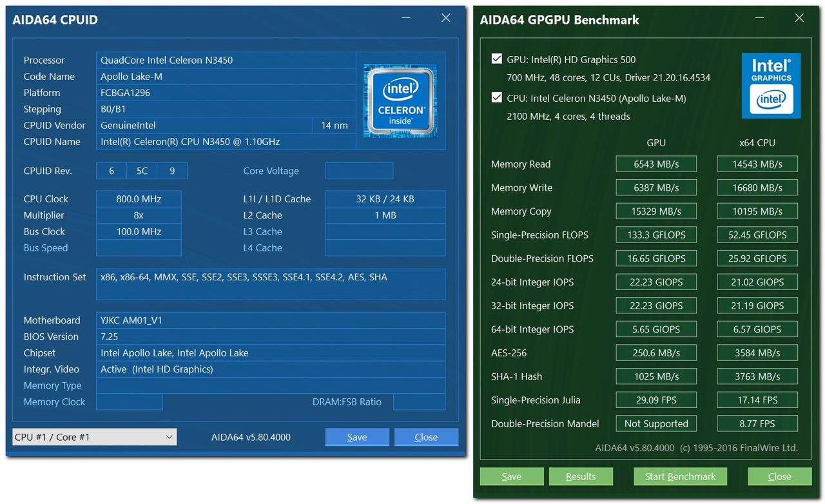This screenshot has width=825, height=504.
Task: Uncheck the CPU Intel Celeron N3450 checkbox
Action: click(496, 98)
